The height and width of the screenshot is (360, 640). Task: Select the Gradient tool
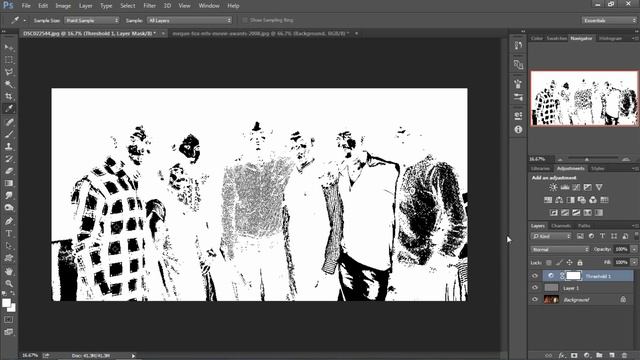pyautogui.click(x=9, y=183)
